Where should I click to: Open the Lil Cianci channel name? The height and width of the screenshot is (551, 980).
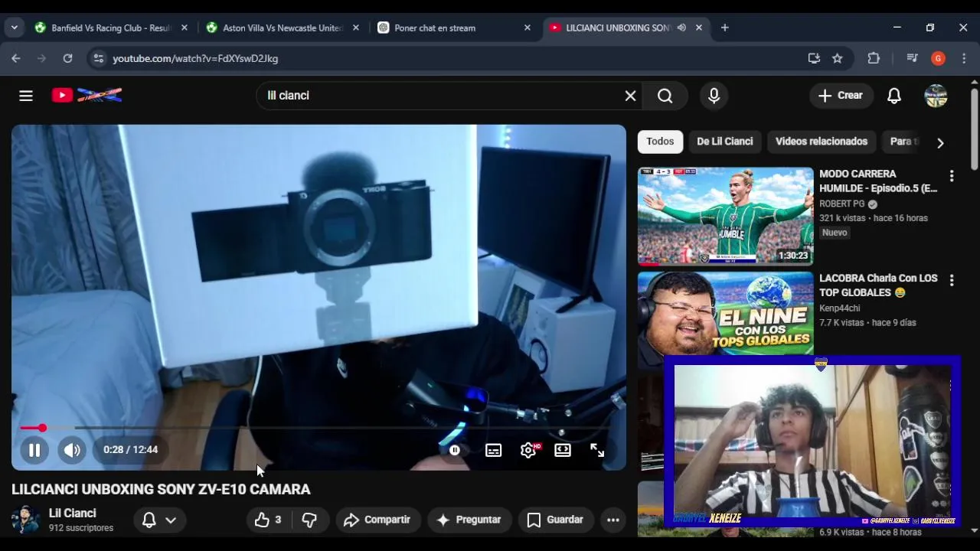(x=73, y=514)
